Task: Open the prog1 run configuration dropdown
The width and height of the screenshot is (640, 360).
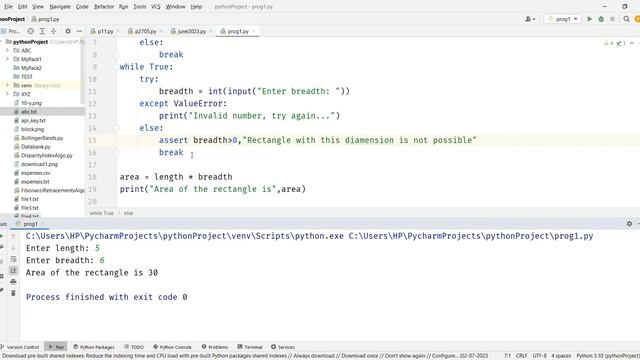Action: pyautogui.click(x=562, y=19)
